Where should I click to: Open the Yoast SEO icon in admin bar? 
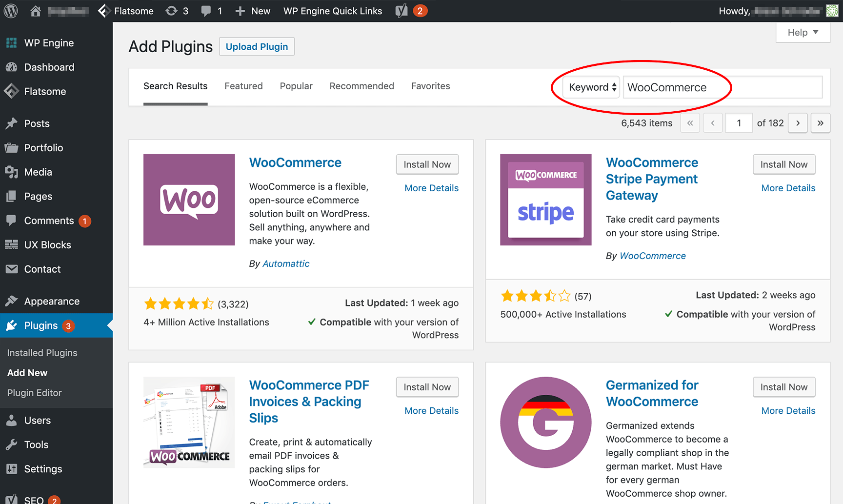401,11
